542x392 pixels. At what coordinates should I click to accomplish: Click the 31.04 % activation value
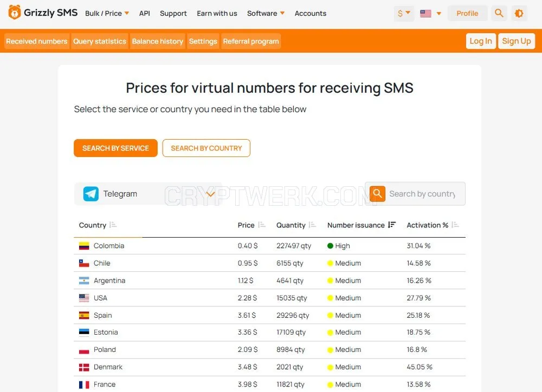(418, 246)
